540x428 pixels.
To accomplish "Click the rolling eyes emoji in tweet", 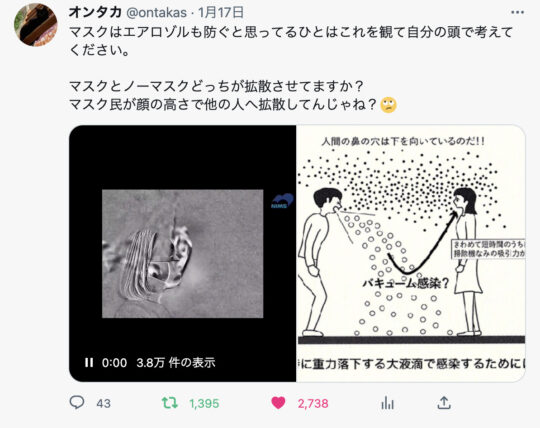I will [x=388, y=105].
